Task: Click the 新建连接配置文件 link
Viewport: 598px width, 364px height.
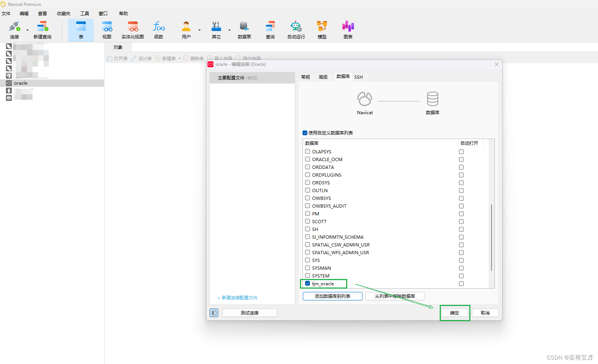Action: (x=237, y=298)
